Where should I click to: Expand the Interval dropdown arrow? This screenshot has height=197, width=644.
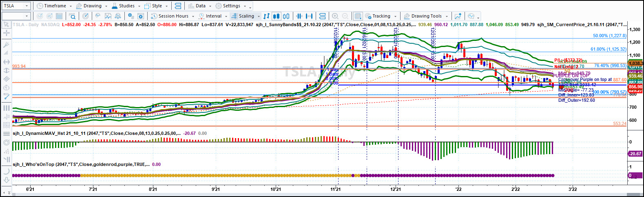pyautogui.click(x=226, y=16)
